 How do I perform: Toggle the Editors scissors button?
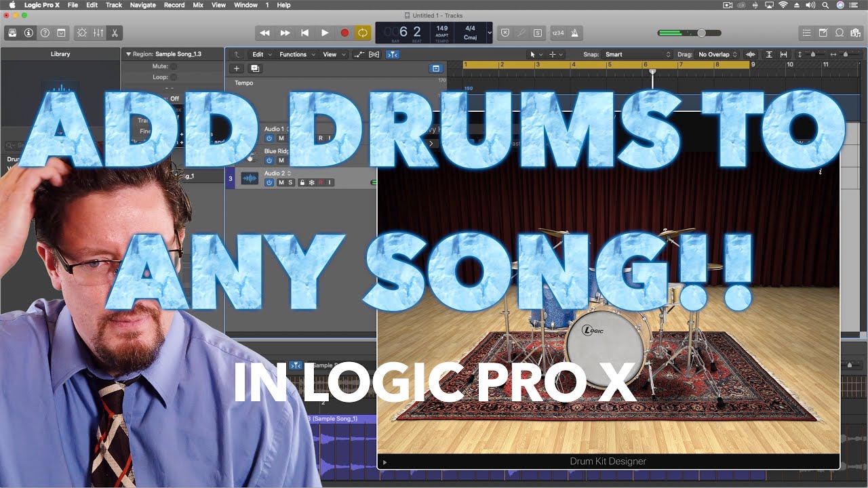click(x=115, y=33)
